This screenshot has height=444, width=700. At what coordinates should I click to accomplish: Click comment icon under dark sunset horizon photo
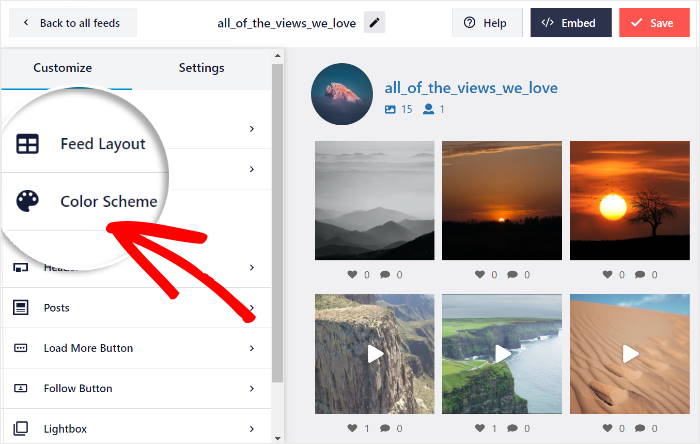(512, 274)
